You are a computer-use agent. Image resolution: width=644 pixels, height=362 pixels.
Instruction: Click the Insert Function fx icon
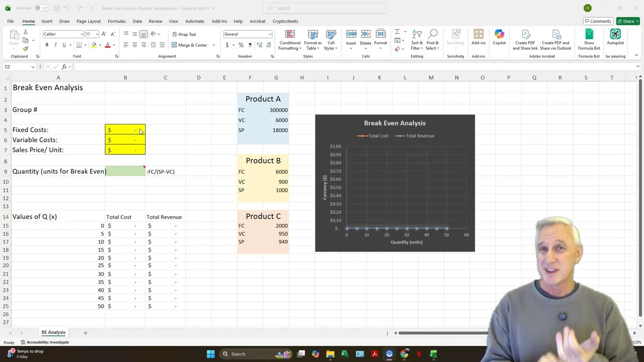point(64,67)
